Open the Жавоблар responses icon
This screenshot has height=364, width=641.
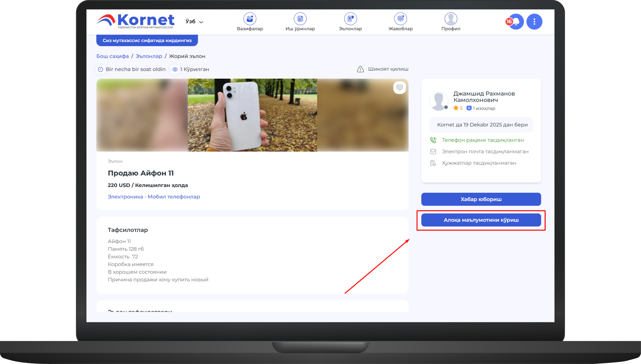pyautogui.click(x=400, y=19)
